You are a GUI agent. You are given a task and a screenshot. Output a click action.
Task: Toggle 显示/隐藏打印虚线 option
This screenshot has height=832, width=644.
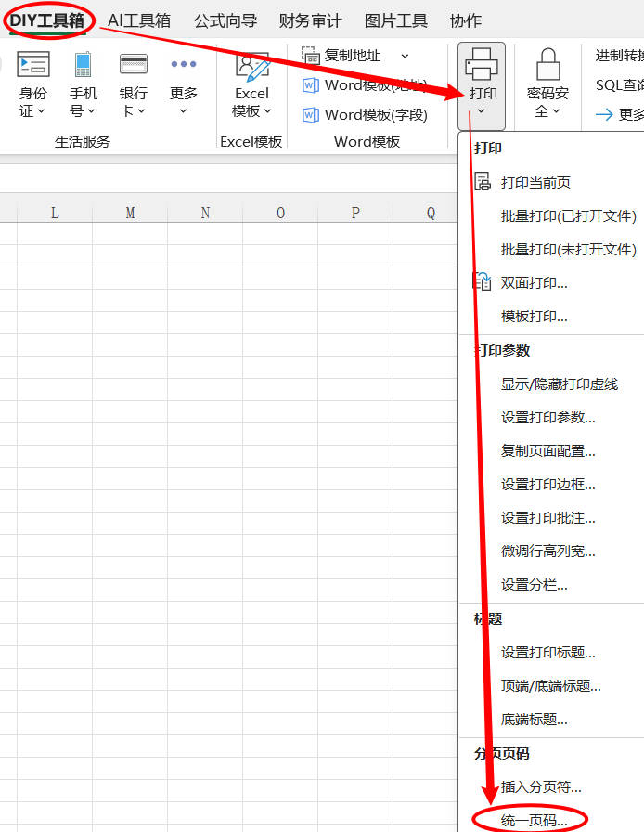(559, 383)
